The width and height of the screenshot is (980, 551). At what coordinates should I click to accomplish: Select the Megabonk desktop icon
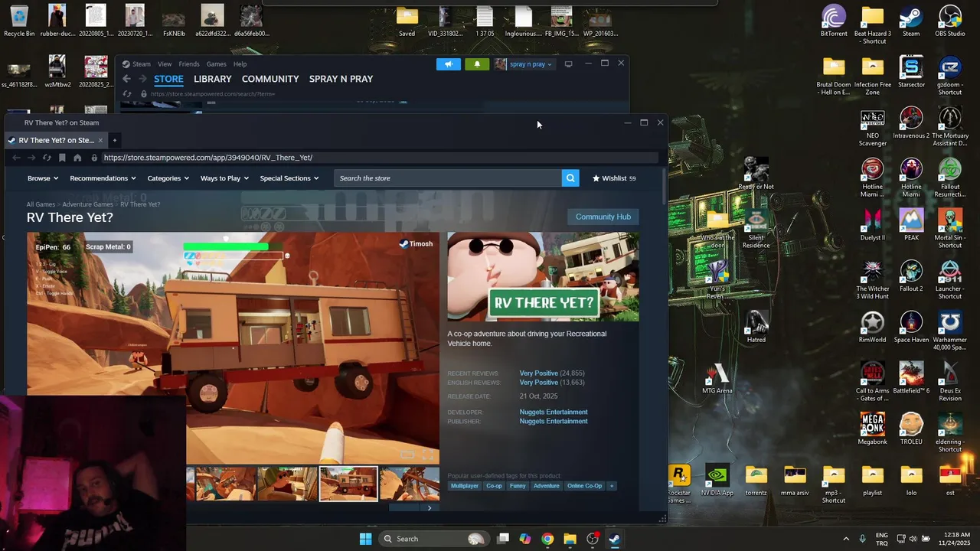click(x=873, y=429)
